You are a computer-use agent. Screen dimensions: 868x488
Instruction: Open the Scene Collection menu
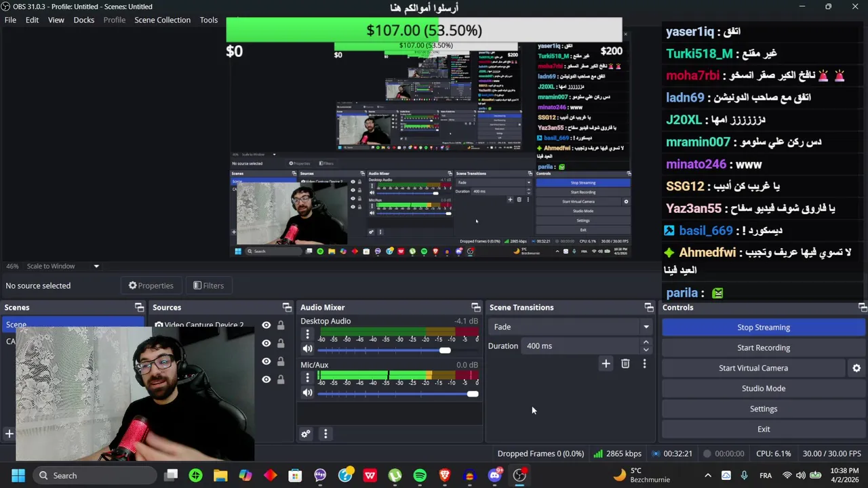click(x=162, y=20)
